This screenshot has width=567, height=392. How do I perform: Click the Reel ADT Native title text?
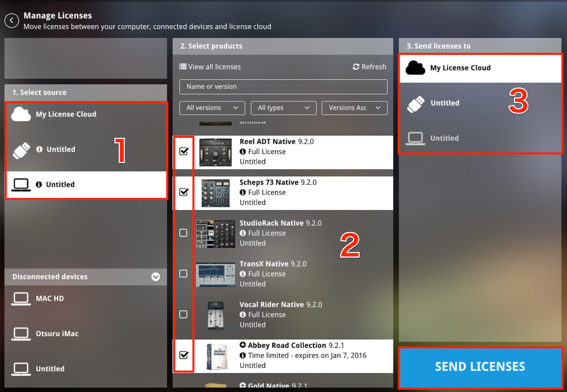click(267, 142)
